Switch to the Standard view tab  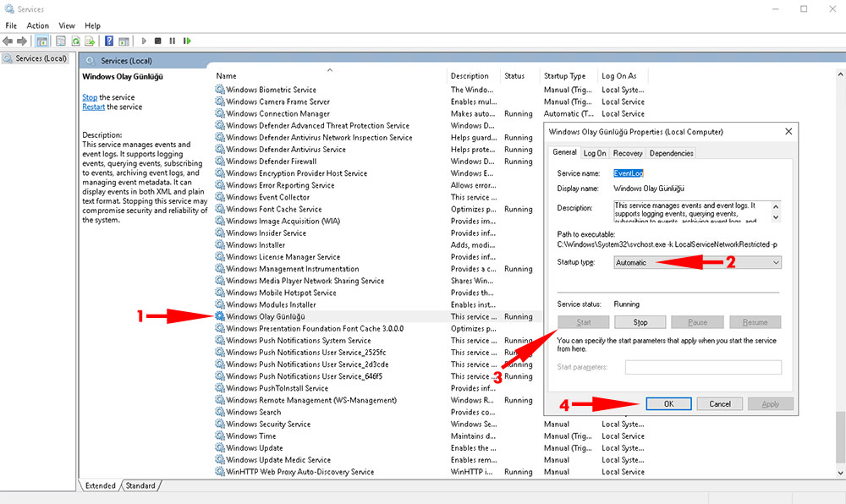(x=140, y=485)
